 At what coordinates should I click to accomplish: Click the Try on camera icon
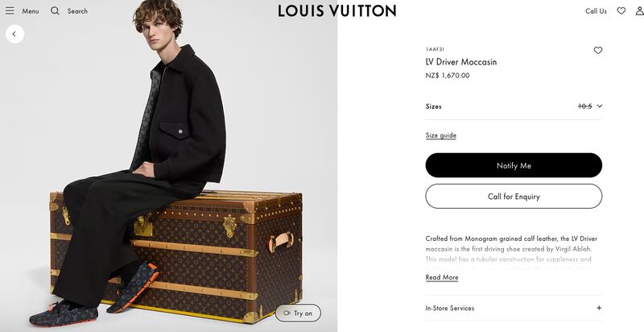pos(287,313)
